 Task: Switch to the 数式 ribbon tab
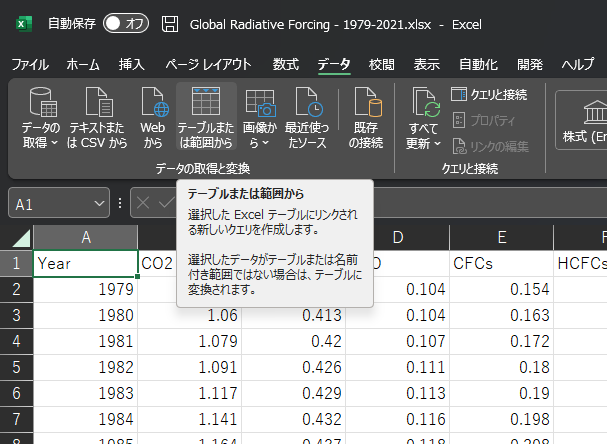pos(286,65)
